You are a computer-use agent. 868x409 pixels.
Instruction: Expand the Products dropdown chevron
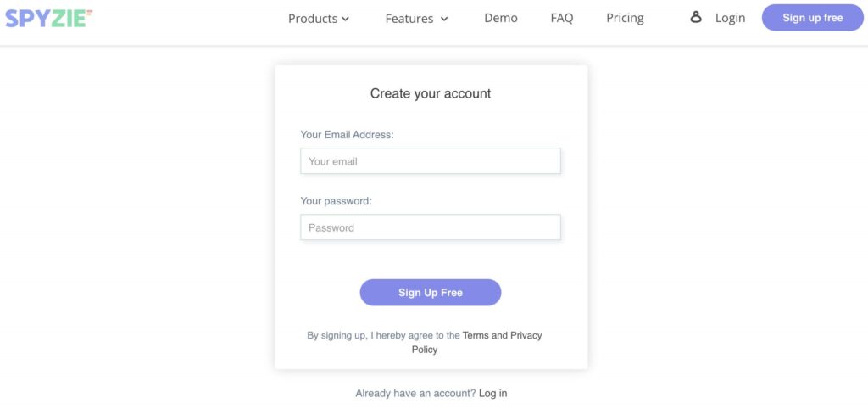point(346,19)
